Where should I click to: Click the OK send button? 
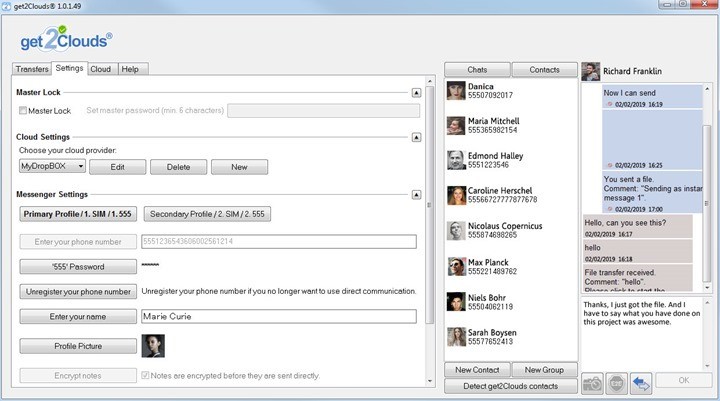point(684,380)
